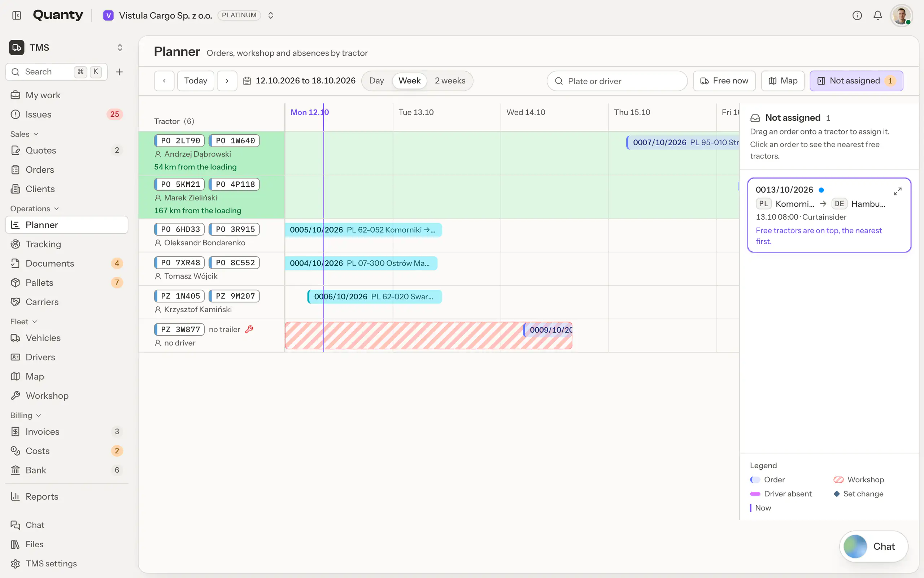The width and height of the screenshot is (924, 578).
Task: Toggle Map view button
Action: pyautogui.click(x=783, y=81)
